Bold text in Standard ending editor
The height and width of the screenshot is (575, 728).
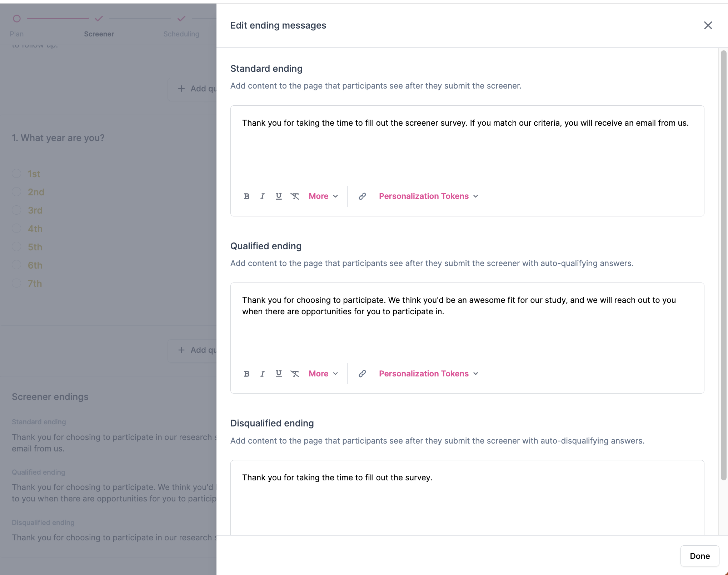[246, 196]
